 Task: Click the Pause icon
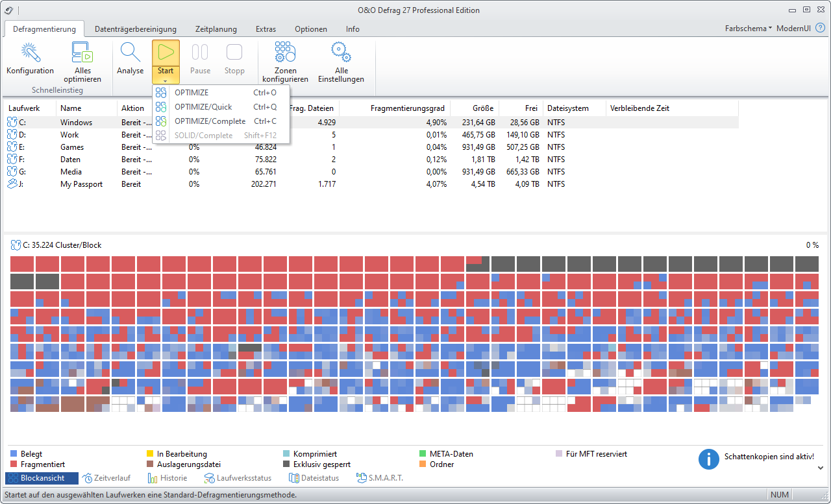[x=200, y=53]
